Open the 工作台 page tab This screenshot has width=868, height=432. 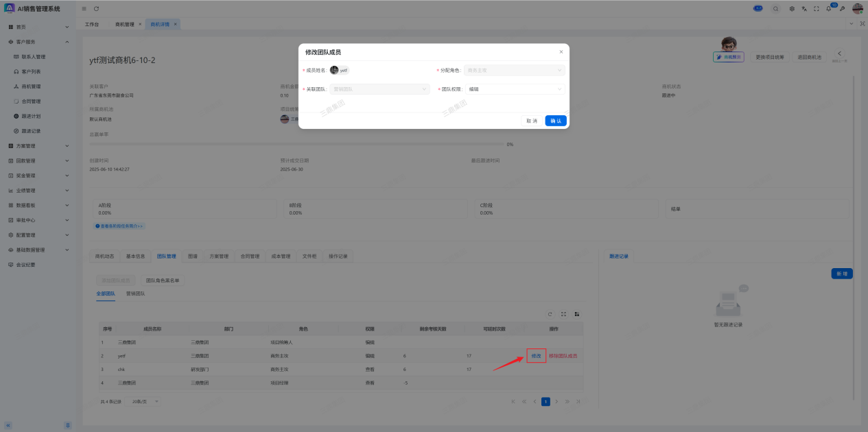(x=91, y=24)
